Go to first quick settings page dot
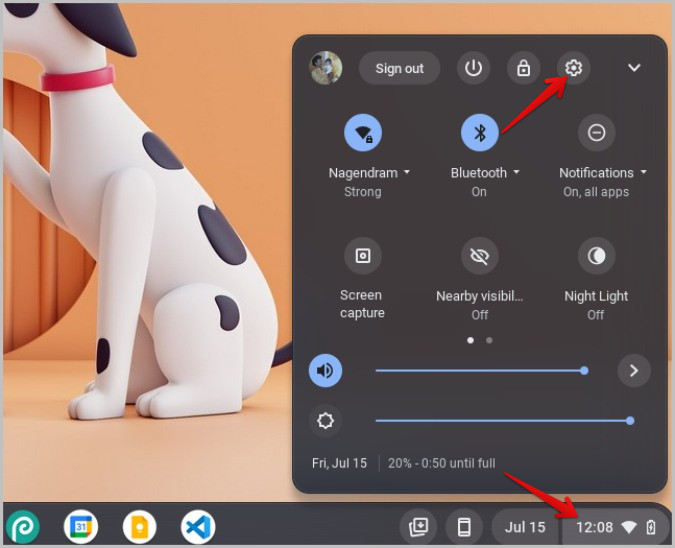Screen dimensions: 675x548 pos(471,340)
